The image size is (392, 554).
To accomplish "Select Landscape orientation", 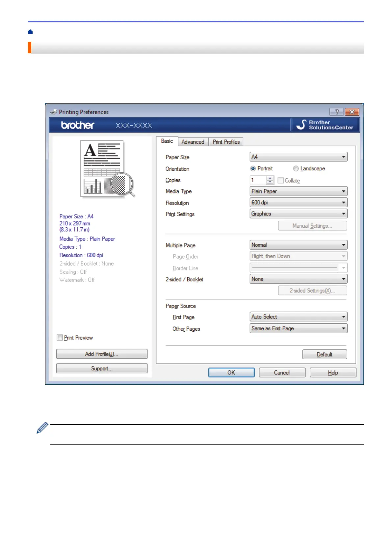I will [x=309, y=168].
